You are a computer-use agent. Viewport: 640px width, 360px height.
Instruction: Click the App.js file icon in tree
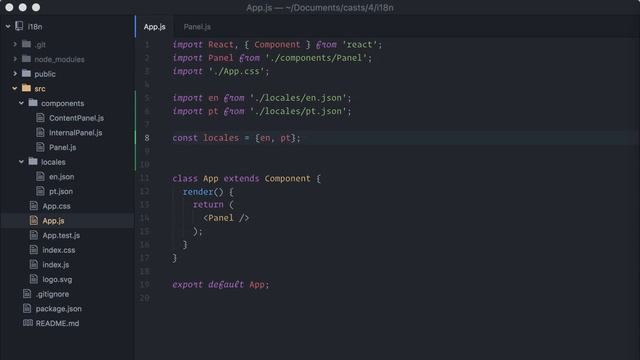34,220
